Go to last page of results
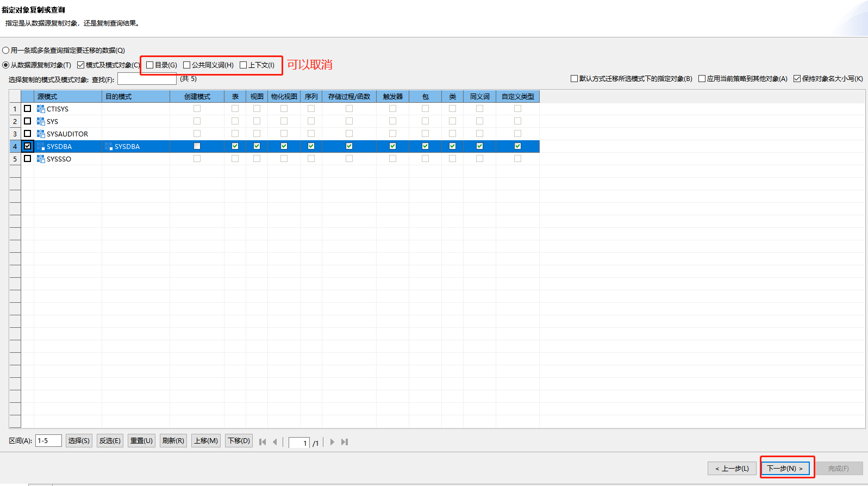 345,442
